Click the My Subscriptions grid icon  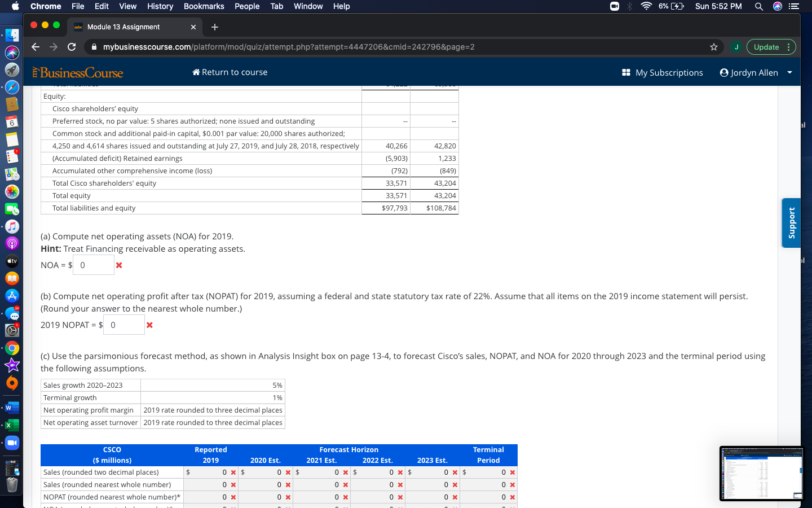tap(627, 72)
